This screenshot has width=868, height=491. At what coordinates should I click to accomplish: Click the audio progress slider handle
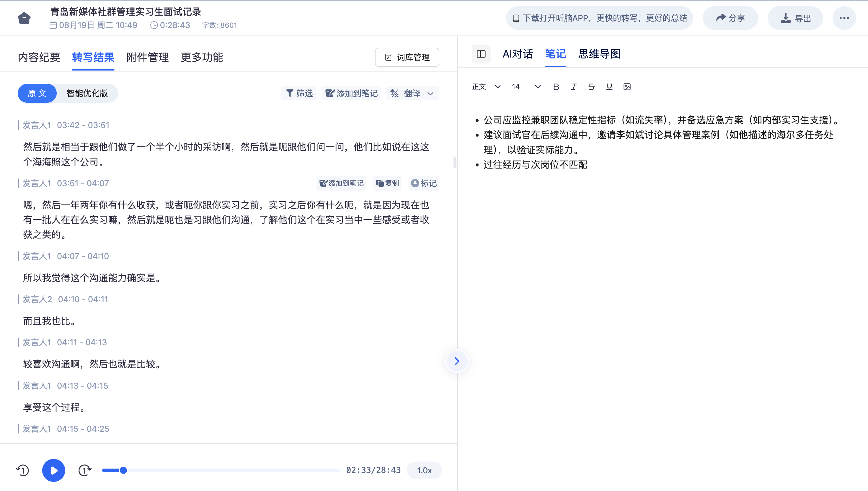coord(123,470)
